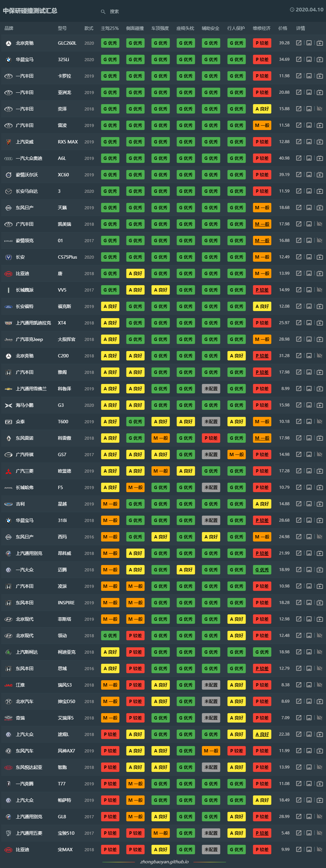
Task: Sort by the 主驾25% column header
Action: click(x=110, y=28)
